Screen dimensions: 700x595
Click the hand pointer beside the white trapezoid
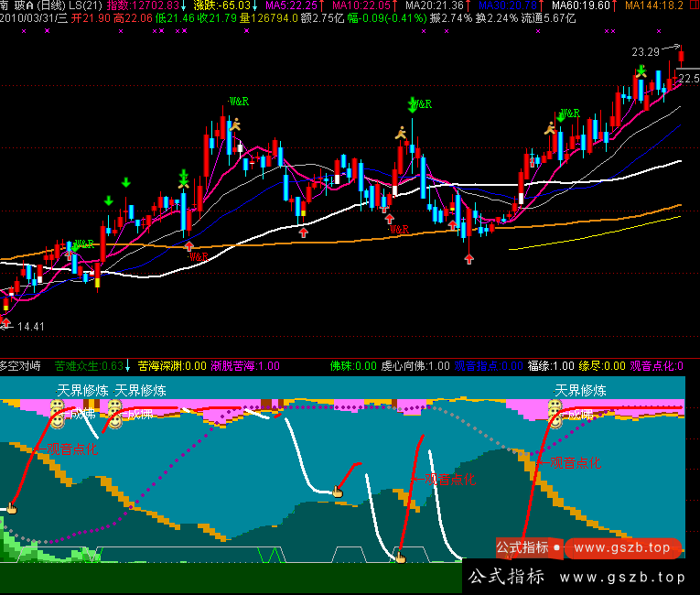tap(399, 555)
